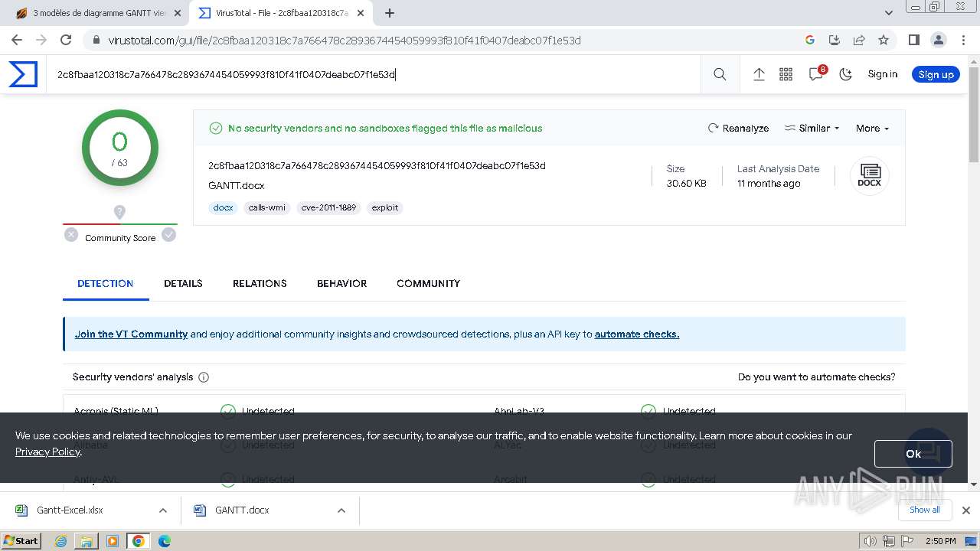The width and height of the screenshot is (980, 551).
Task: Open tab search dropdown chevron
Action: point(888,13)
